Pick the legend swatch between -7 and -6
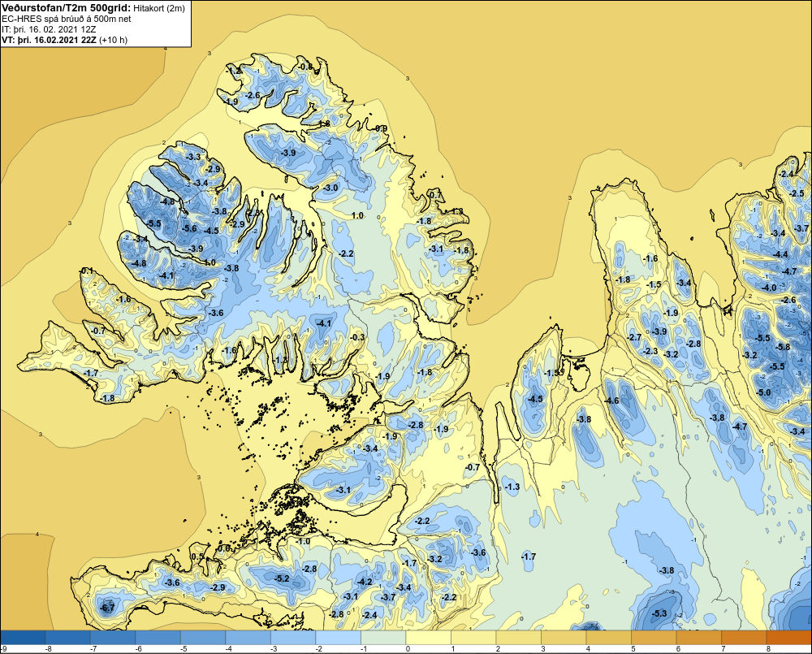The height and width of the screenshot is (654, 812). [x=113, y=637]
